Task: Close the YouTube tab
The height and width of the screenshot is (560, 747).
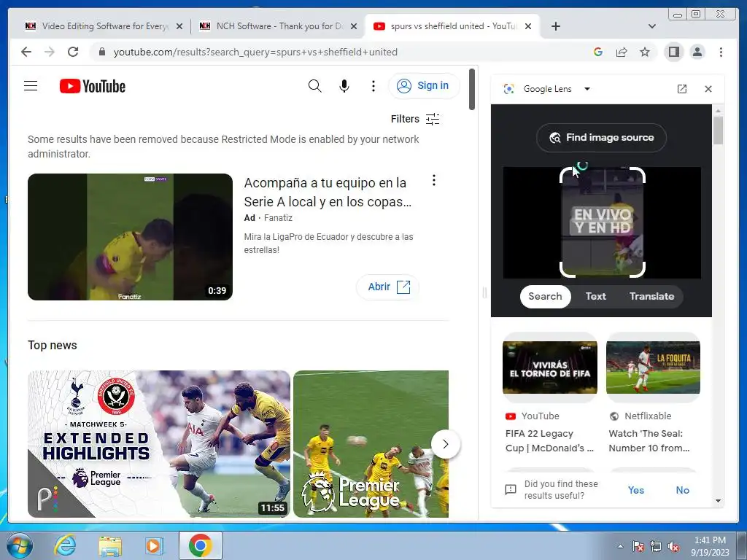Action: click(528, 26)
